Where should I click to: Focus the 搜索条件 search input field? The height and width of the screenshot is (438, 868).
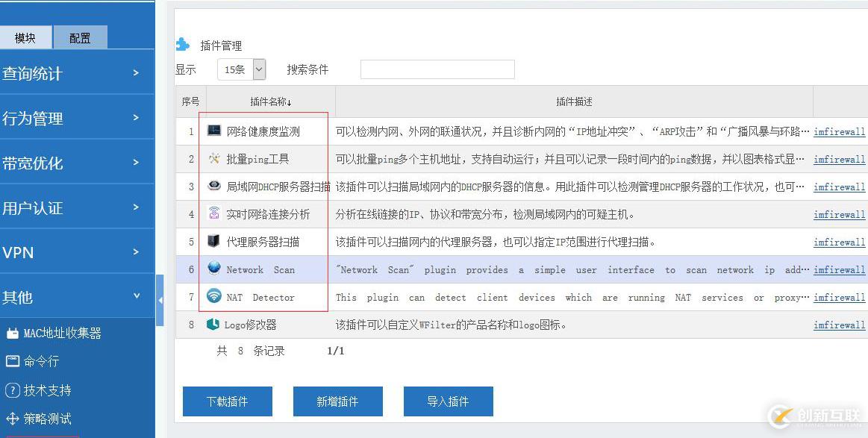click(x=437, y=69)
